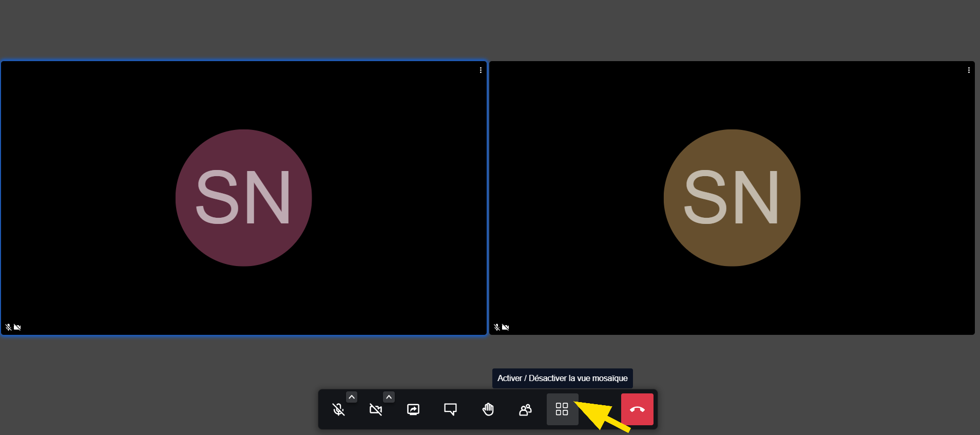Viewport: 980px width, 435px height.
Task: Click the camera-off indicator on the left tile
Action: click(17, 327)
